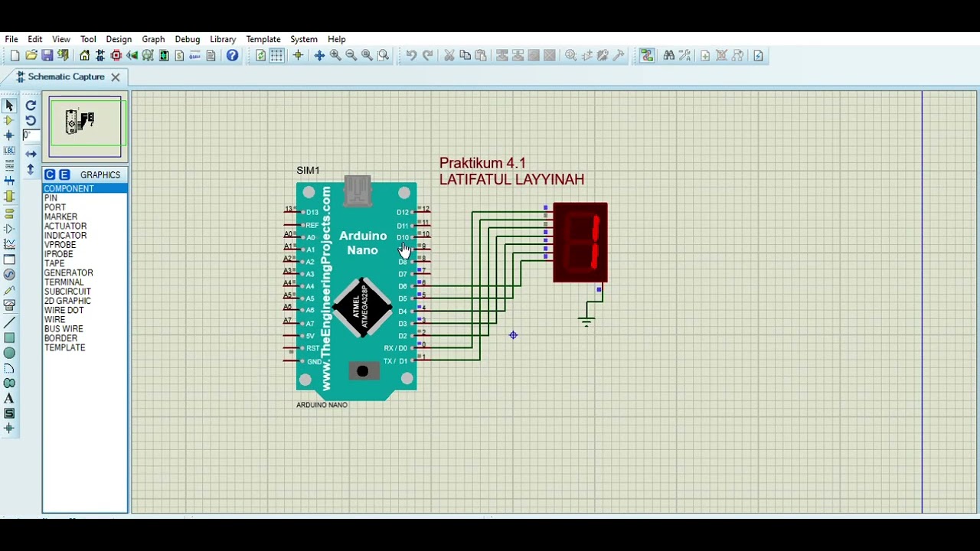980x551 pixels.
Task: Select the Arduino Nano component on the schematic
Action: [357, 289]
